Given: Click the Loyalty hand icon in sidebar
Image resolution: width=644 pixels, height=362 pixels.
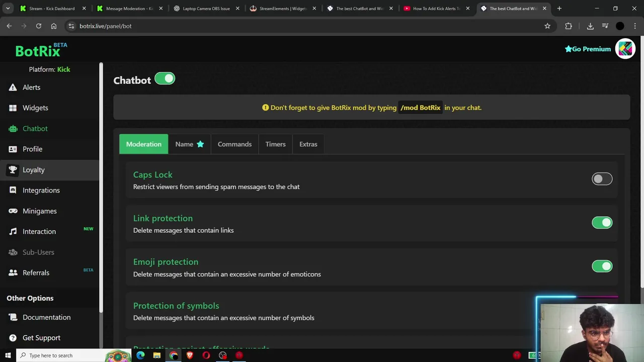Looking at the screenshot, I should click(x=13, y=170).
